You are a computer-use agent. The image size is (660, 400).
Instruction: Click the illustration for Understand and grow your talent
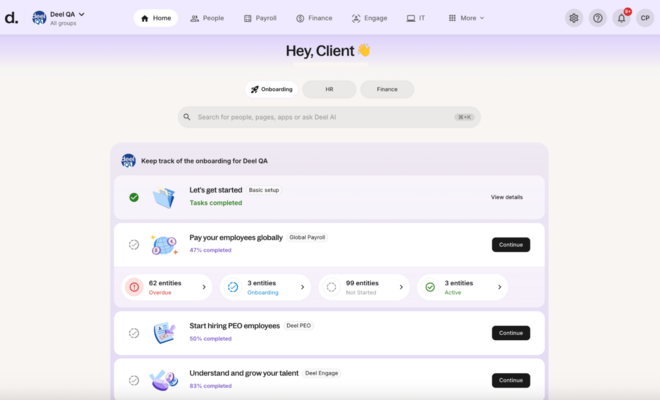tap(164, 380)
